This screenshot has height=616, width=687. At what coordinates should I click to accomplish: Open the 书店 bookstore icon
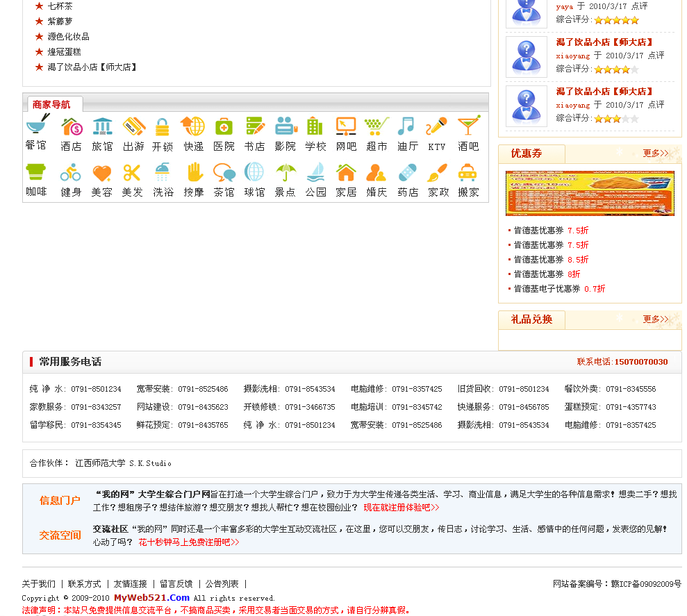[255, 126]
